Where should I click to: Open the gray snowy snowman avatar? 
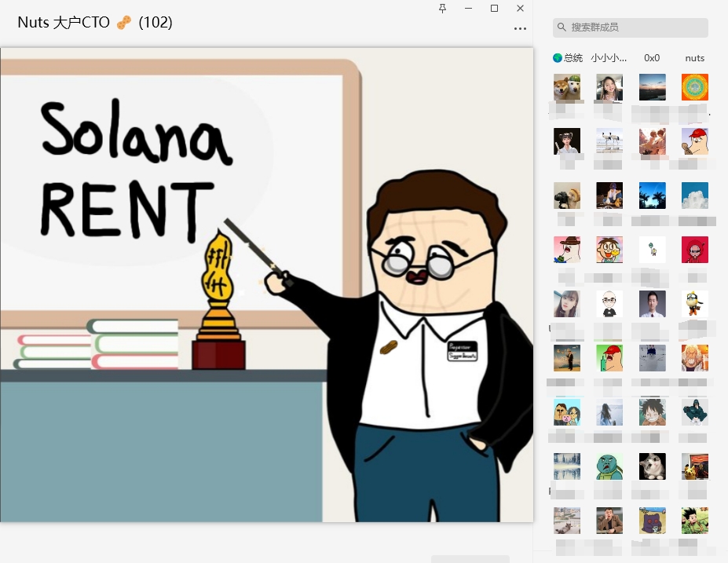click(x=653, y=358)
